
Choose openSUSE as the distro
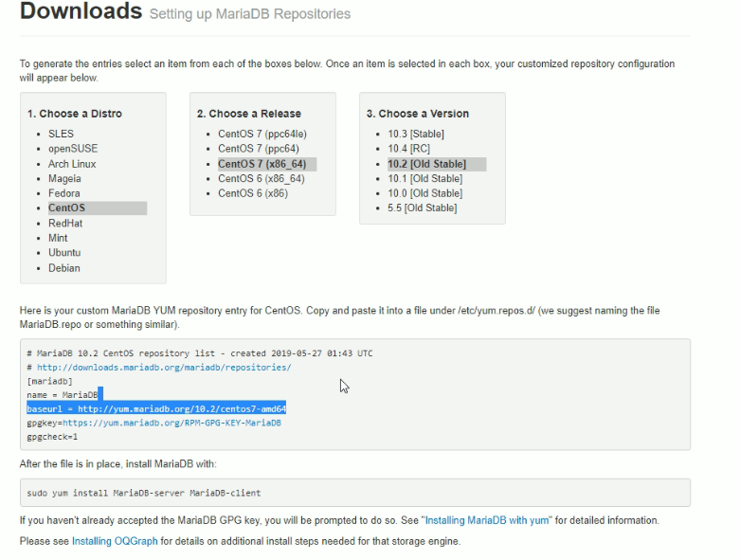(73, 149)
